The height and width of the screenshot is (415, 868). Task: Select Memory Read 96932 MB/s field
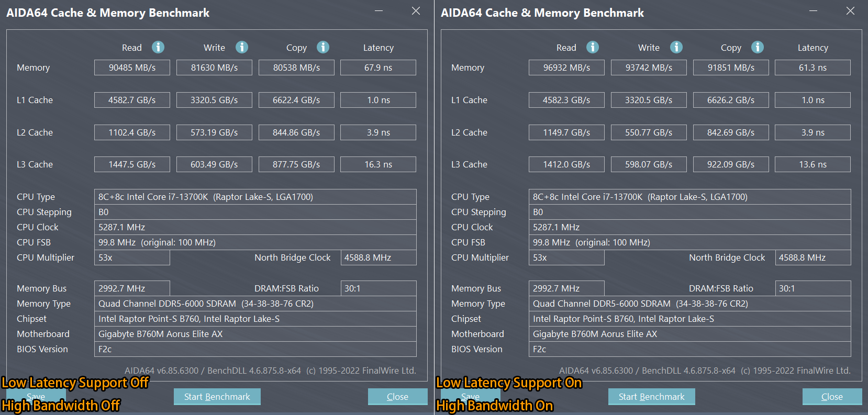566,68
